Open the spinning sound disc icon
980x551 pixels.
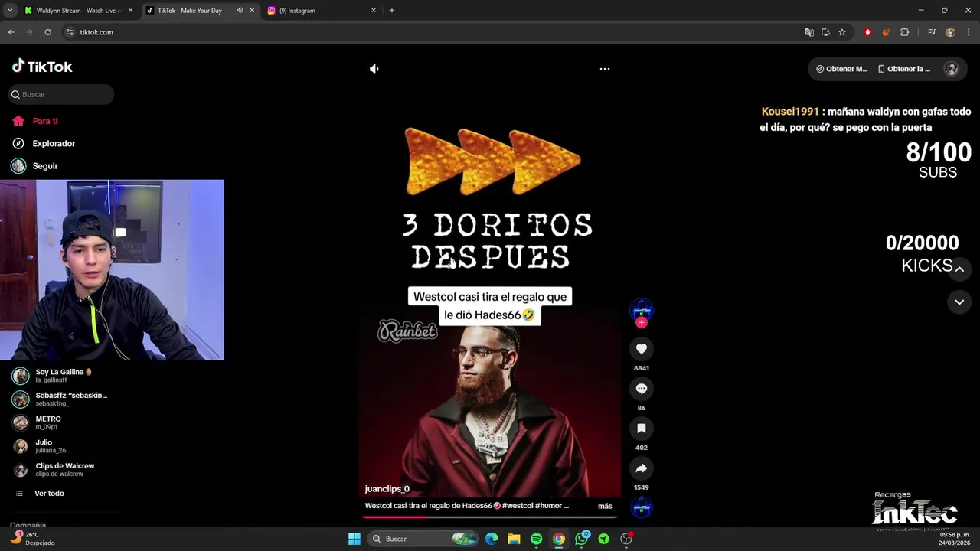coord(642,507)
